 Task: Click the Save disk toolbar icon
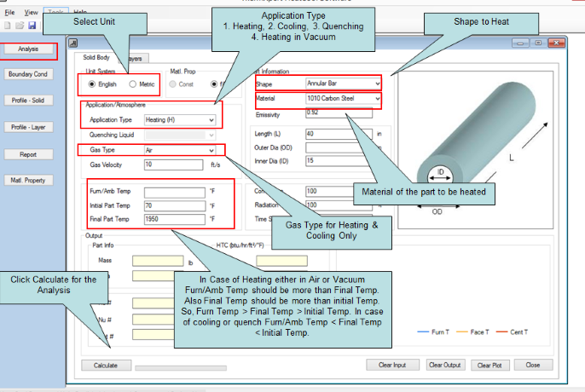tap(32, 26)
